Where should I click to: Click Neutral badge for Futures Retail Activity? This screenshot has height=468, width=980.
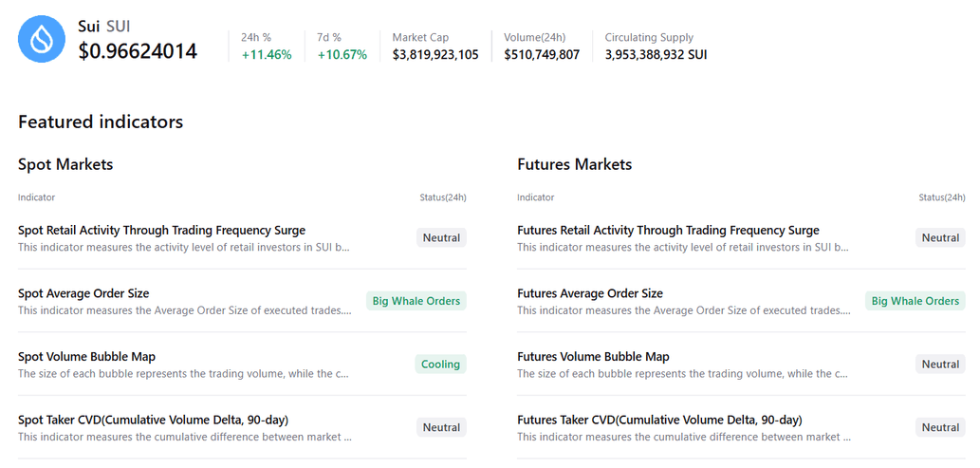coord(940,238)
